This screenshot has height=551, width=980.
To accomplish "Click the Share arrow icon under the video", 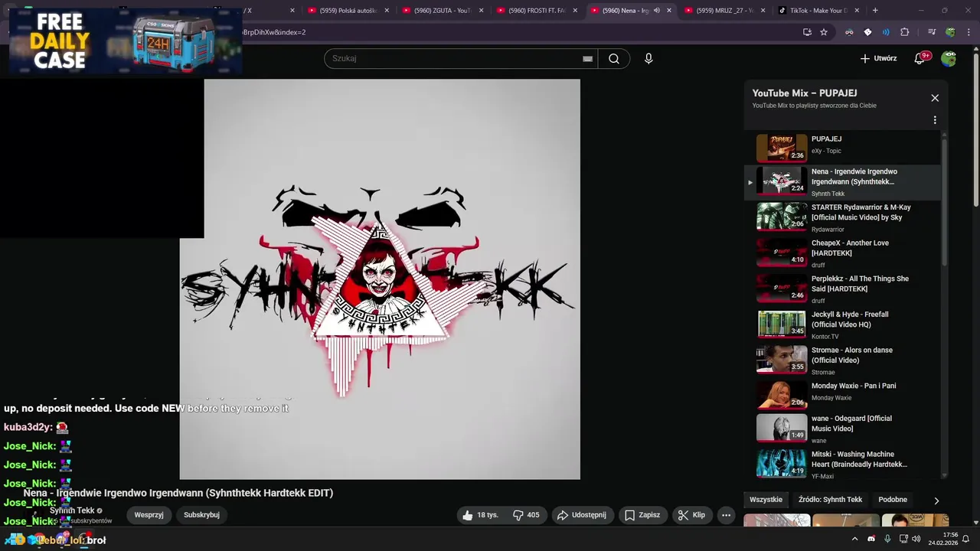I will (563, 515).
